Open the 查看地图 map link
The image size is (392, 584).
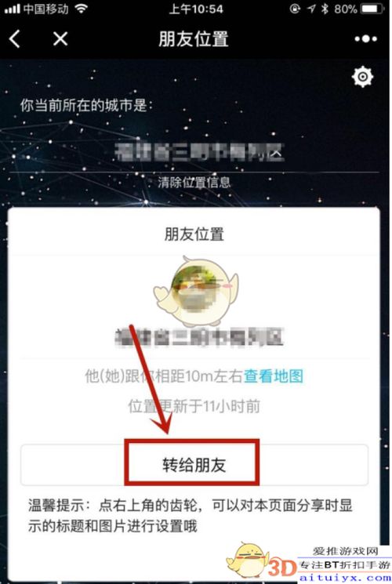(274, 376)
